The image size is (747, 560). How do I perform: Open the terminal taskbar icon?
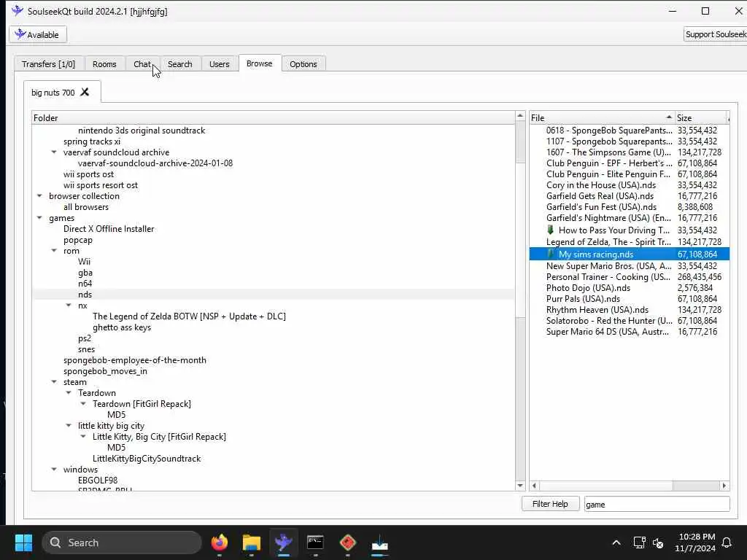point(315,542)
